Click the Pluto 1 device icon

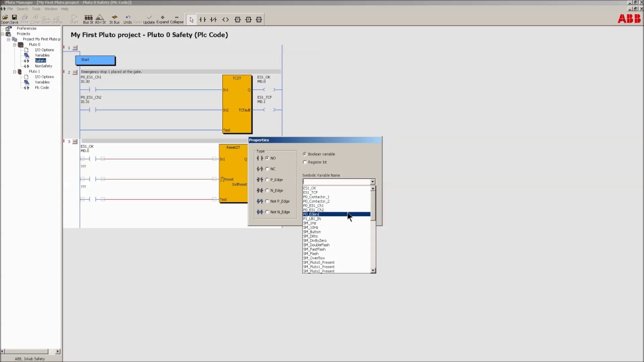tap(20, 71)
